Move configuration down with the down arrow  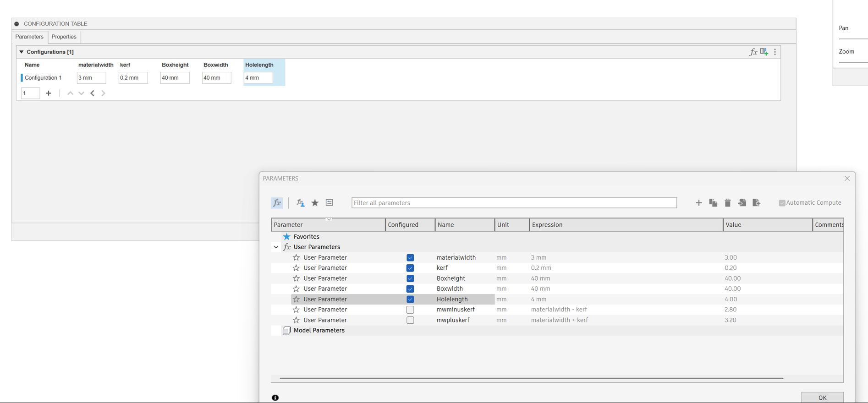point(81,93)
